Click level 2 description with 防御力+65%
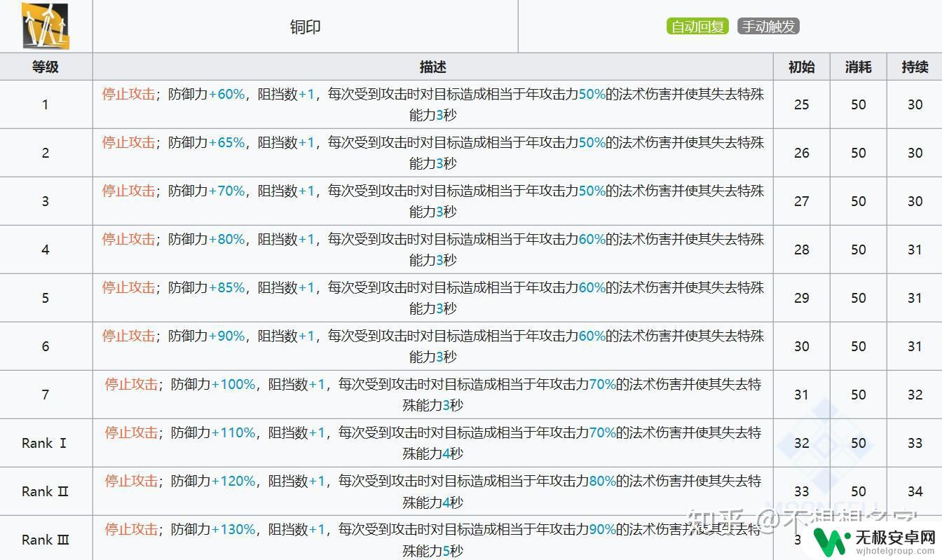The width and height of the screenshot is (942, 560). point(432,153)
